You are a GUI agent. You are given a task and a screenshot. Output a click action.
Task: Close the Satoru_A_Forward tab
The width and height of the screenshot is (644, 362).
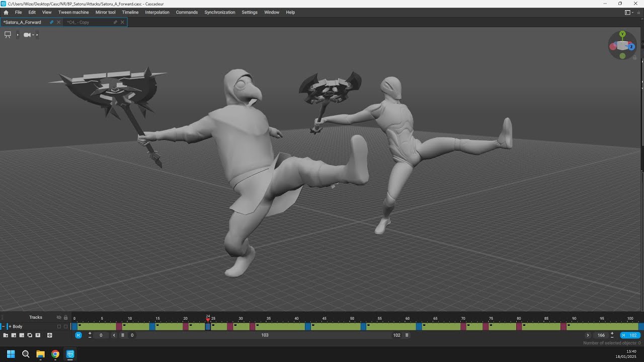pos(59,22)
